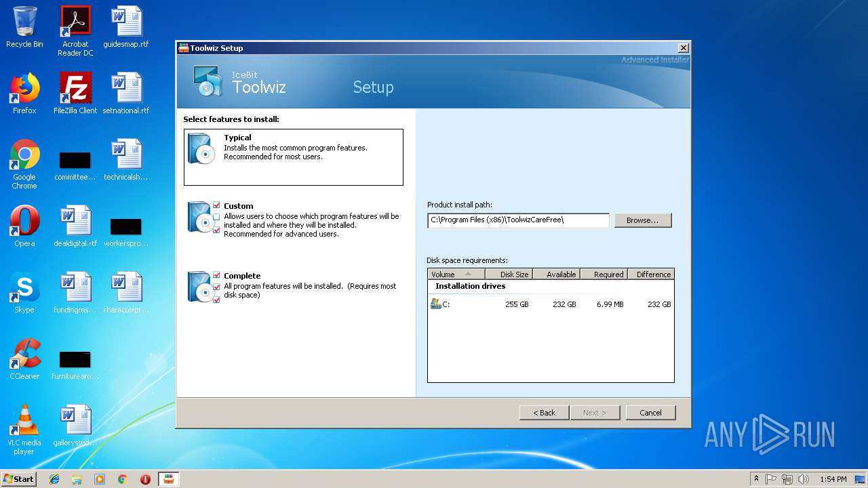The width and height of the screenshot is (868, 488).
Task: Open Skype desktop shortcut
Action: pos(24,293)
